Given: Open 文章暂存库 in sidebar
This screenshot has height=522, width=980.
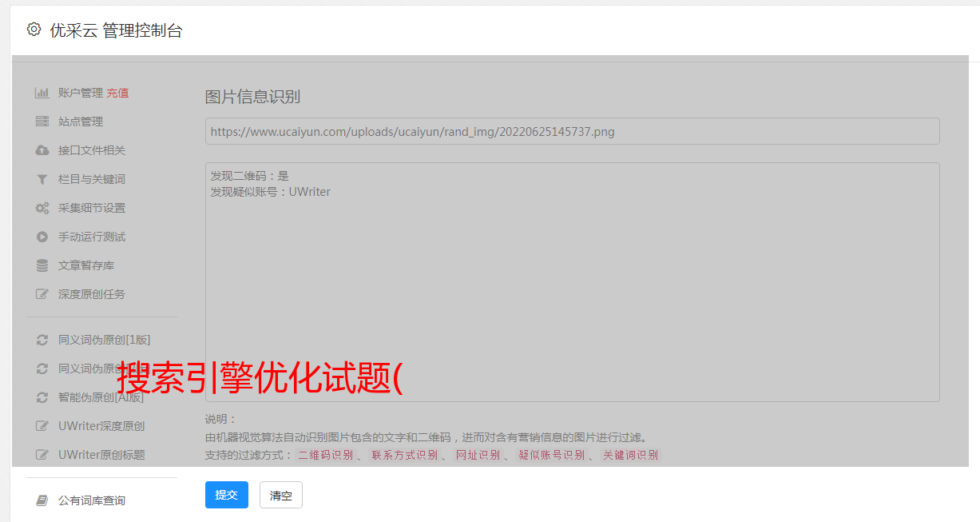Looking at the screenshot, I should [86, 265].
